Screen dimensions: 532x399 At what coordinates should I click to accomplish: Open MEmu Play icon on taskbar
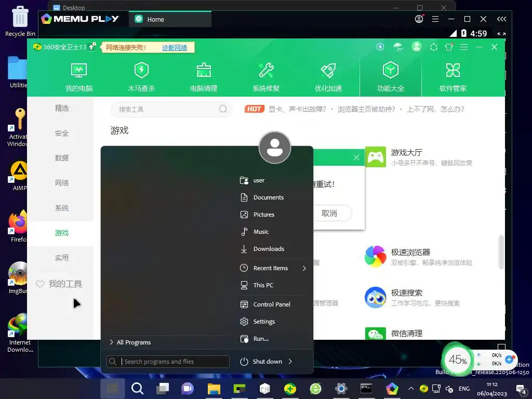392,389
